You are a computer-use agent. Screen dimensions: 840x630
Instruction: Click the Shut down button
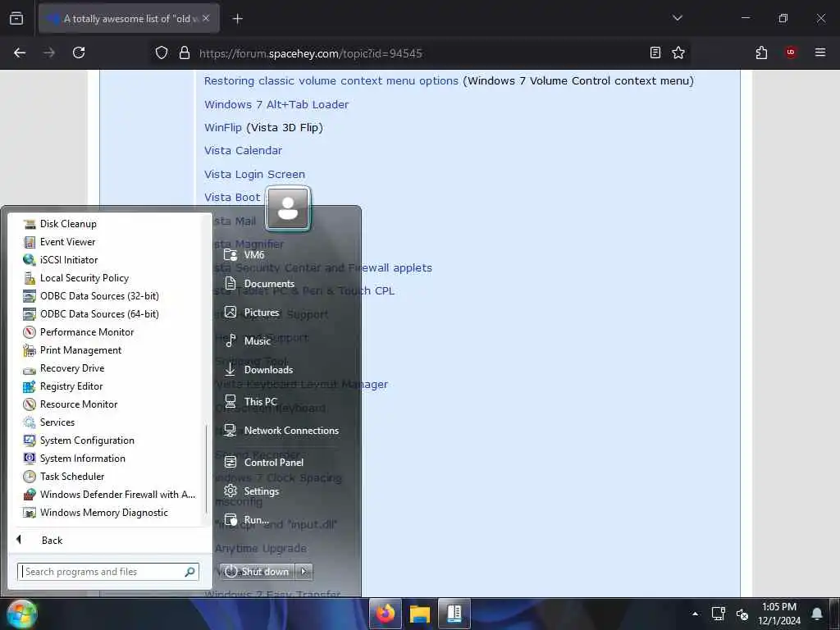pyautogui.click(x=258, y=572)
